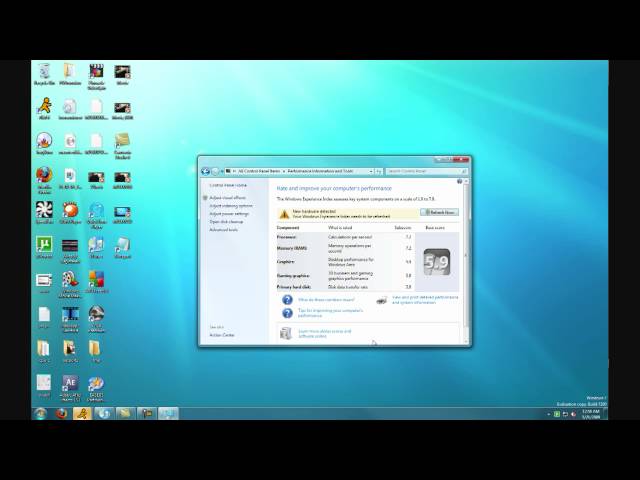Open the AIM running man desktop icon

[44, 108]
